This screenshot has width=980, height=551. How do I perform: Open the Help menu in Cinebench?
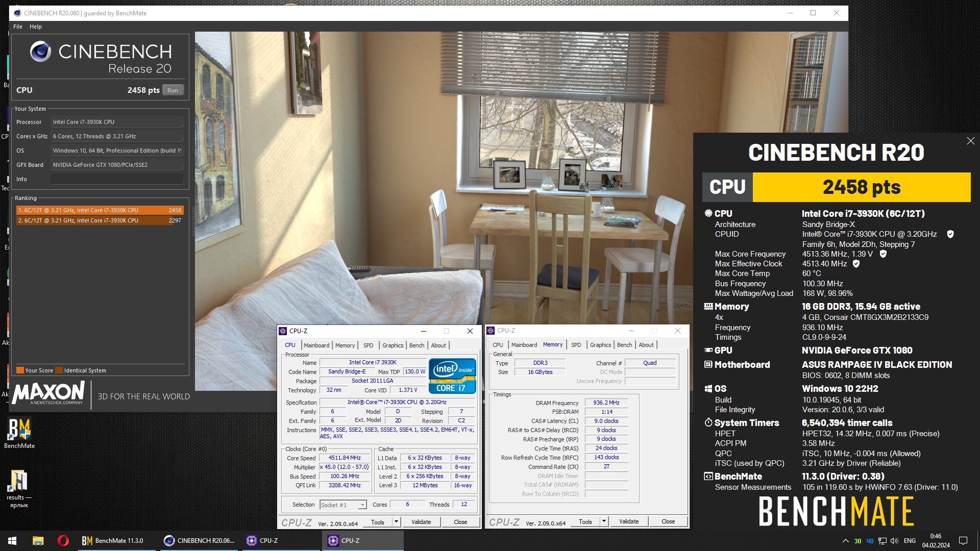(x=35, y=27)
